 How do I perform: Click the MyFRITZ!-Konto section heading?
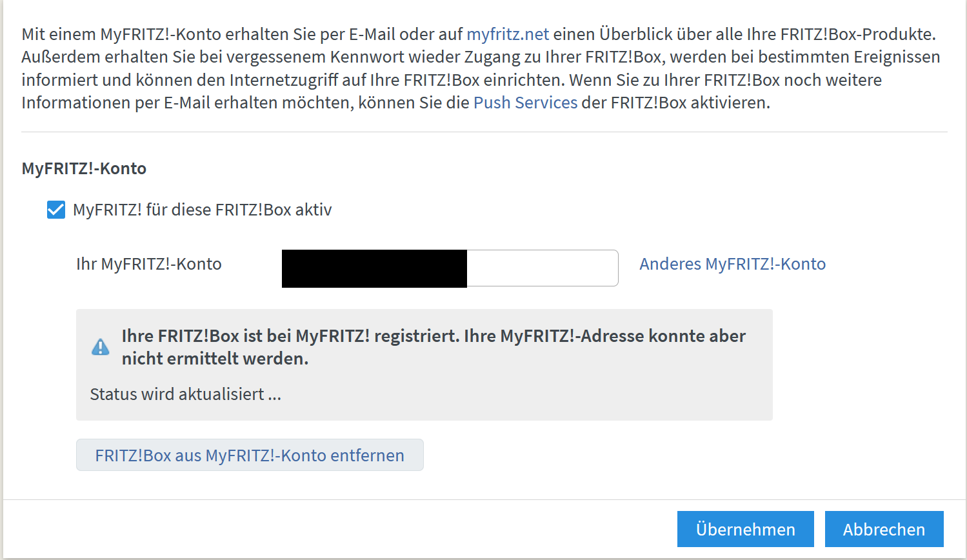click(83, 168)
